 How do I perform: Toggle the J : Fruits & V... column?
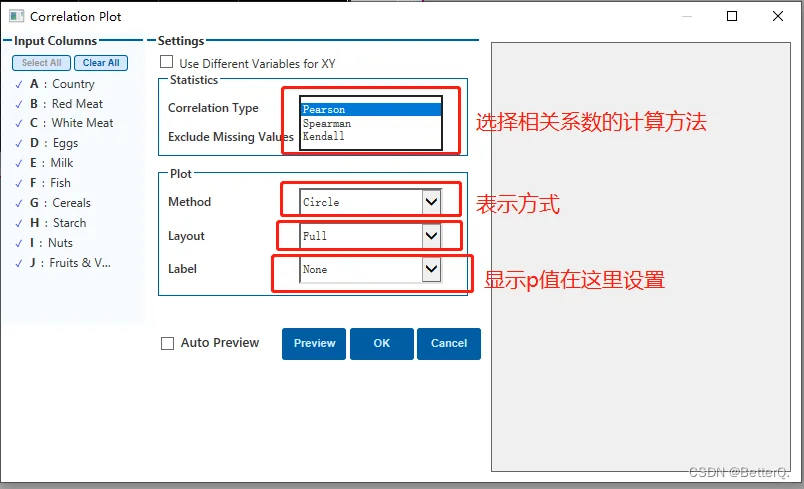coord(19,263)
